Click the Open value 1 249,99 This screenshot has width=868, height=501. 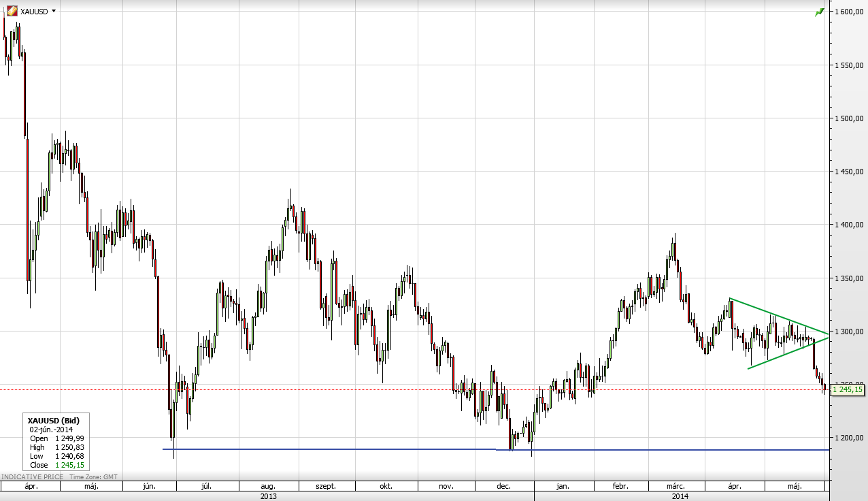point(70,439)
